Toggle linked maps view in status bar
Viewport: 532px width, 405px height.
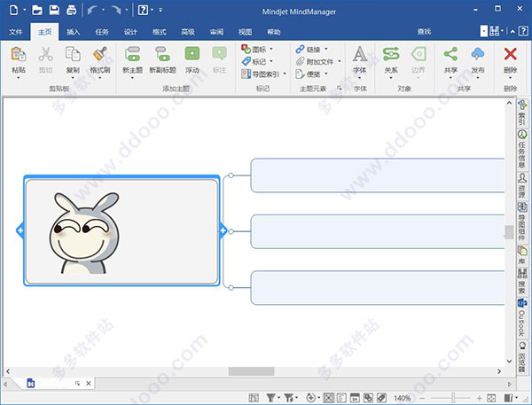pyautogui.click(x=368, y=398)
